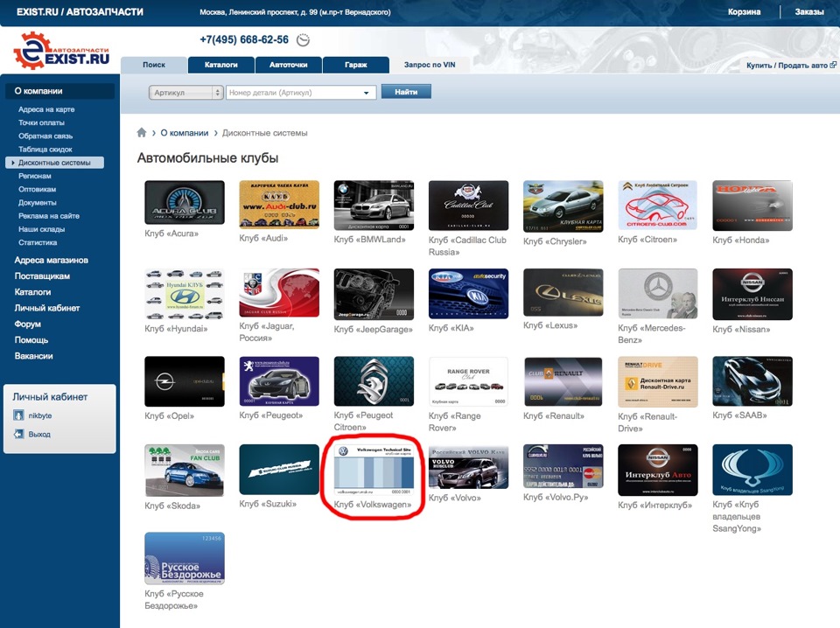Open the Suzuki Club Russia card image
The height and width of the screenshot is (628, 840).
(279, 469)
